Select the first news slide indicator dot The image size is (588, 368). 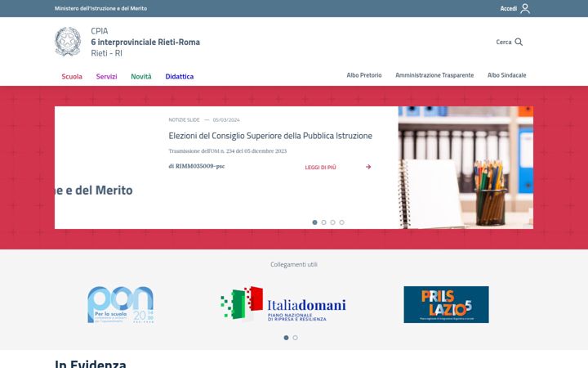pos(314,222)
